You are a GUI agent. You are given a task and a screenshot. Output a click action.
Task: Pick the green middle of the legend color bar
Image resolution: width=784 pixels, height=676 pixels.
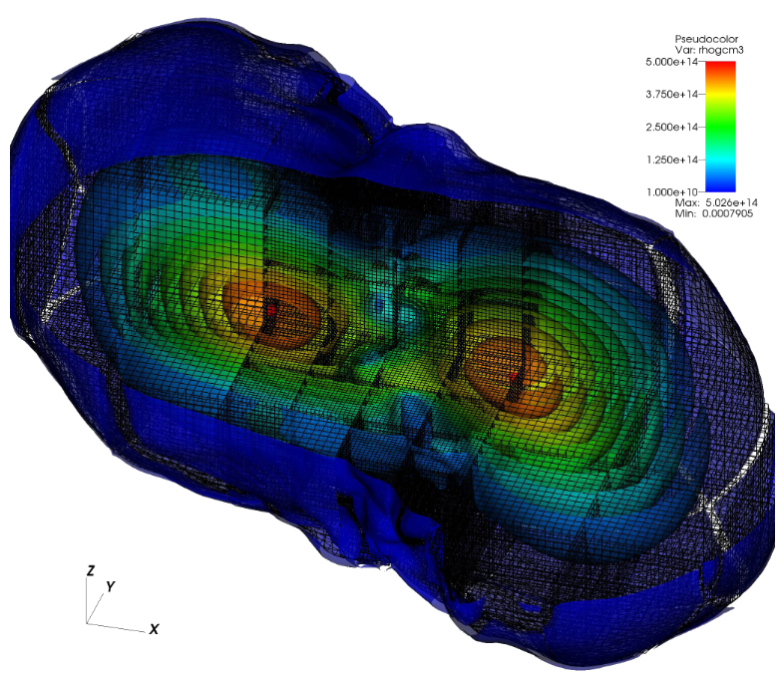click(720, 127)
